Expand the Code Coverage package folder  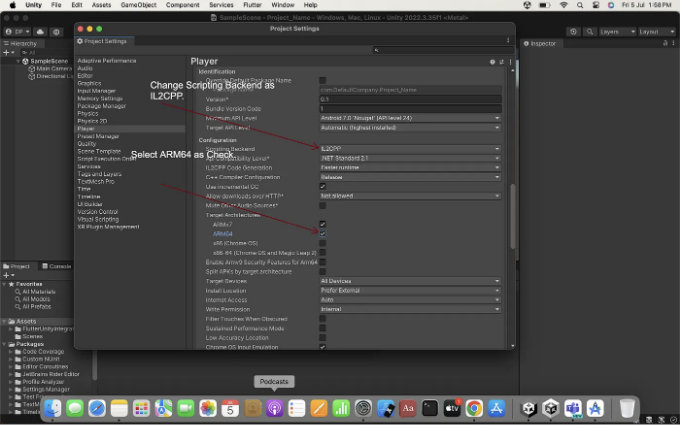point(10,352)
